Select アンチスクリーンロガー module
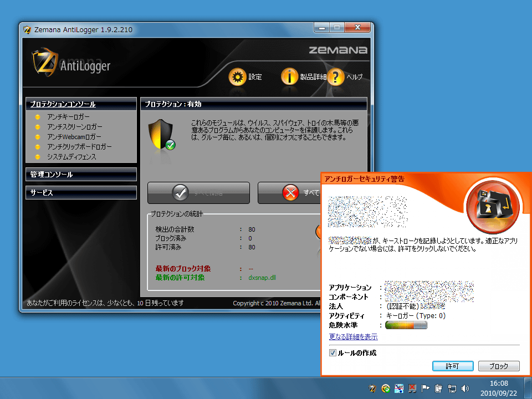The height and width of the screenshot is (399, 532). (75, 127)
